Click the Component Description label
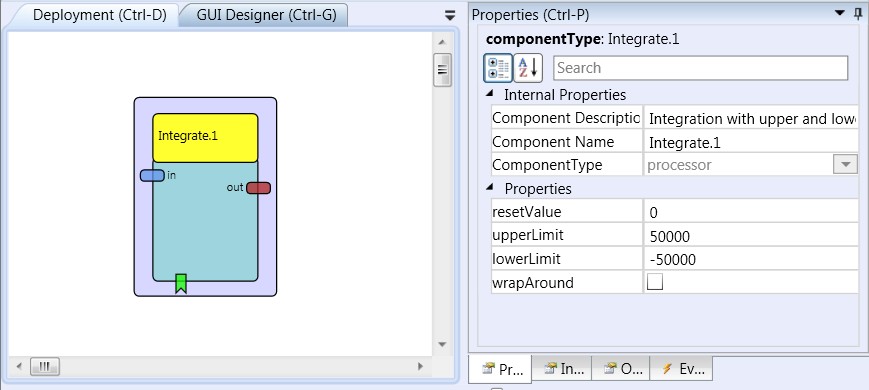Viewport: 869px width, 390px height. 566,118
